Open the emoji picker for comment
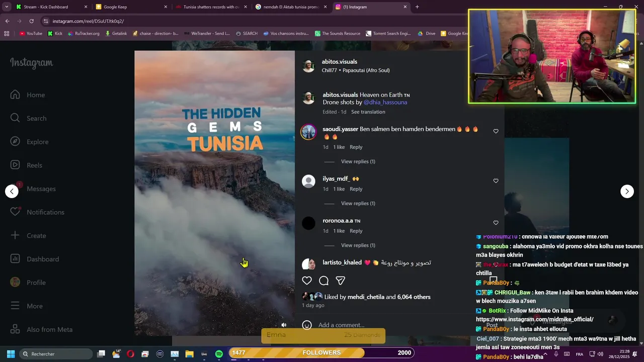Screen dimensions: 644x362 [x=307, y=325]
